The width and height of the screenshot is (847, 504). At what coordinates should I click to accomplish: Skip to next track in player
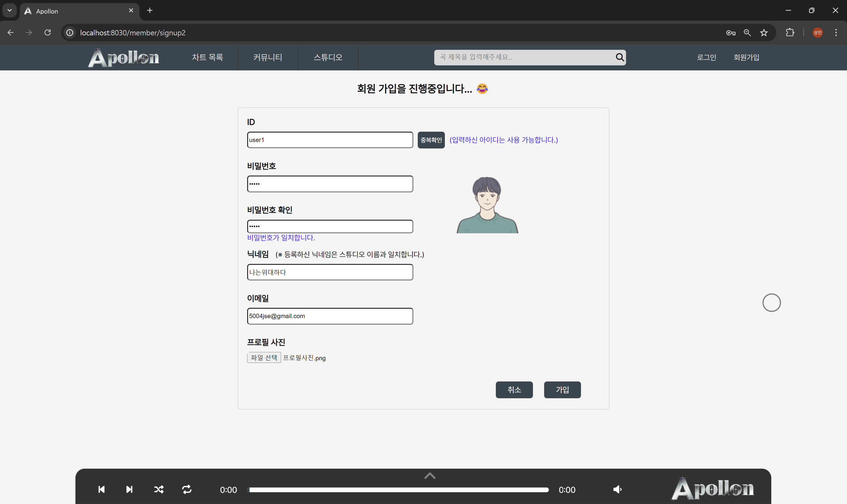point(129,489)
